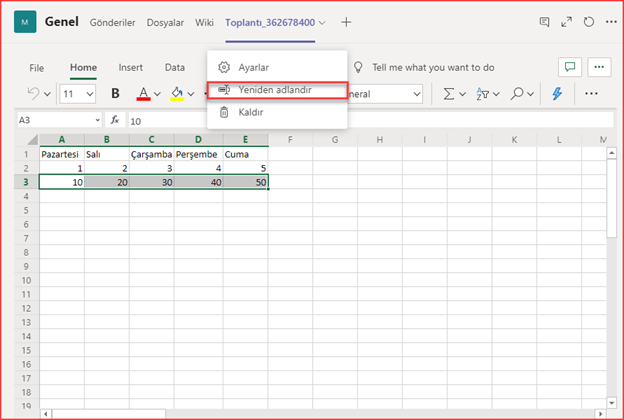The height and width of the screenshot is (420, 624).
Task: Click vertical scrollbar down arrow
Action: [612, 403]
